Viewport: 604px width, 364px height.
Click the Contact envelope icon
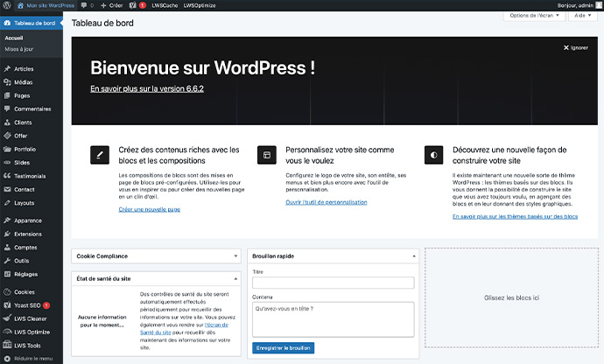[7, 190]
